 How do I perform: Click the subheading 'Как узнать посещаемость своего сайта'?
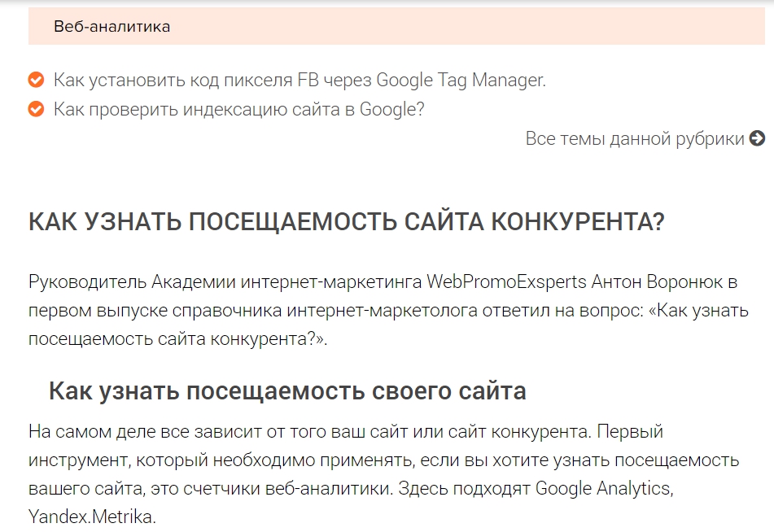coord(286,390)
